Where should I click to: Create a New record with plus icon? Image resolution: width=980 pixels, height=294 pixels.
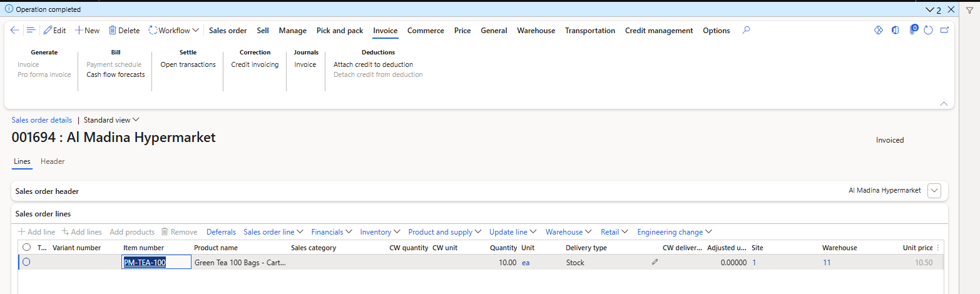(87, 30)
